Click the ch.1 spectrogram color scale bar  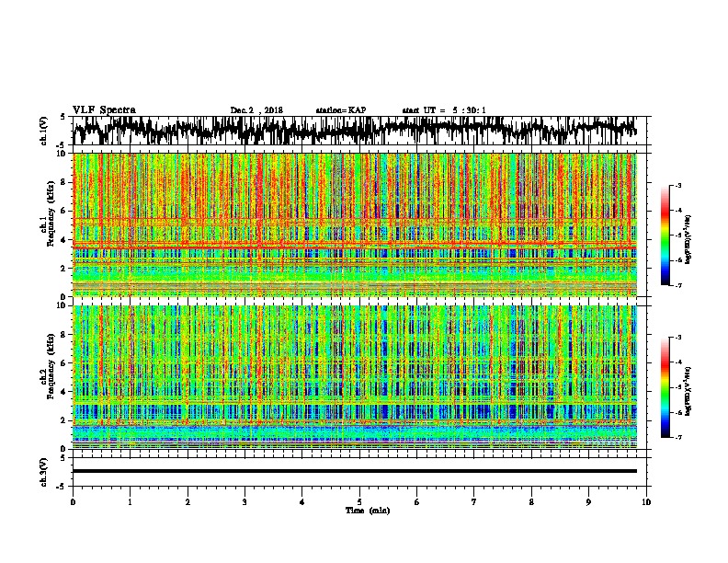pyautogui.click(x=665, y=236)
